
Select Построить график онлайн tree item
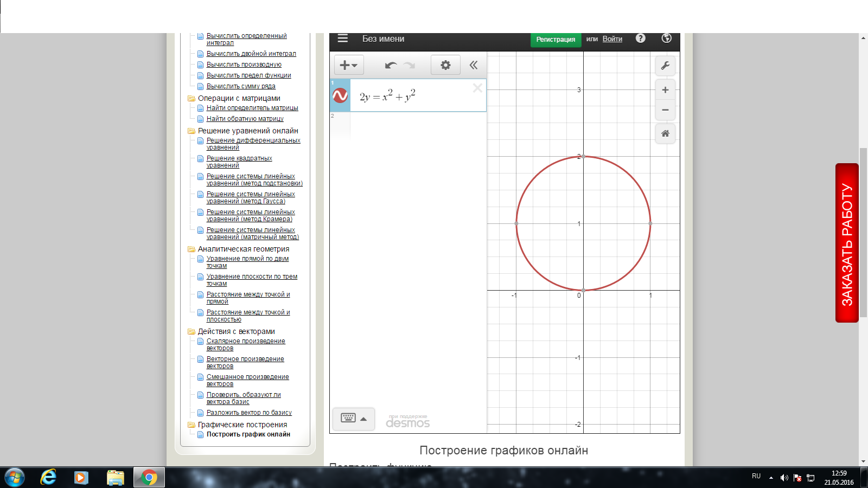248,434
